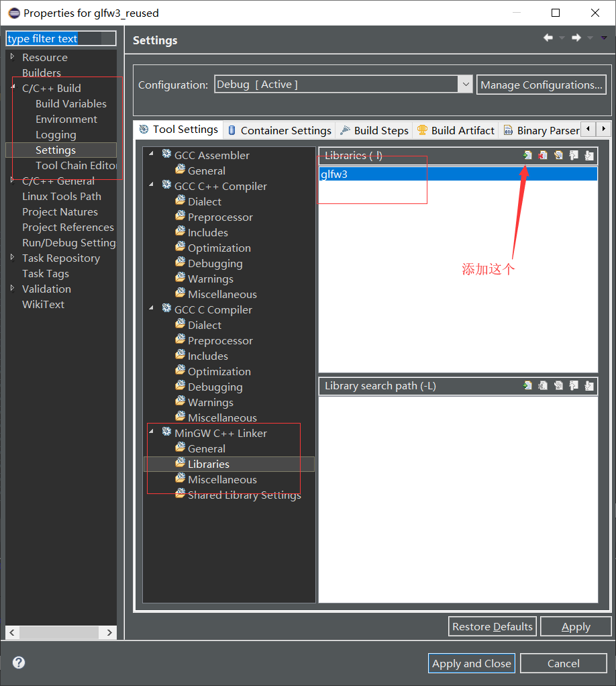
Task: Edit the glfw3 library entry
Action: click(558, 155)
